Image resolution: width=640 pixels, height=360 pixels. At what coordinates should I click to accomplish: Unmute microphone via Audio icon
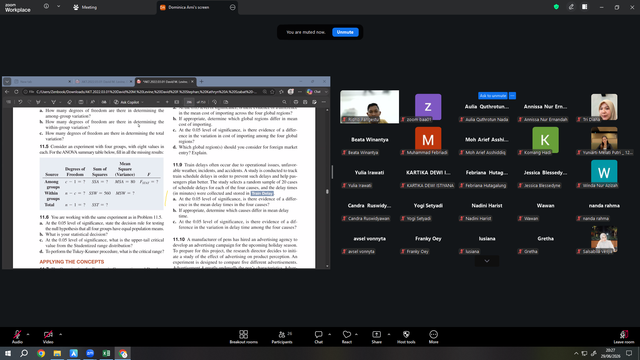[x=17, y=337]
